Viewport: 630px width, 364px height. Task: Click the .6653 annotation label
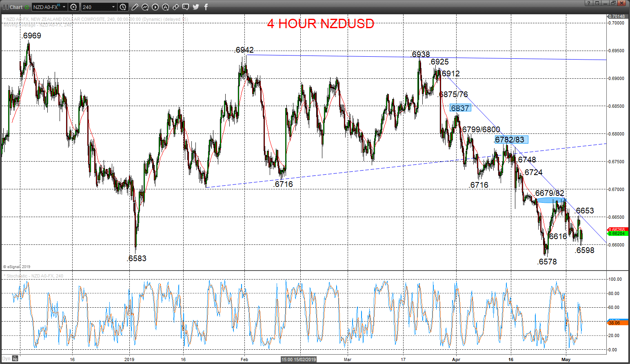tap(584, 211)
